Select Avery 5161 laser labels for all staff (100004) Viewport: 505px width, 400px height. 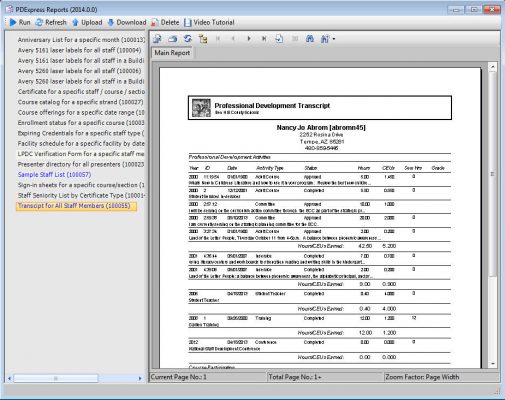click(79, 50)
